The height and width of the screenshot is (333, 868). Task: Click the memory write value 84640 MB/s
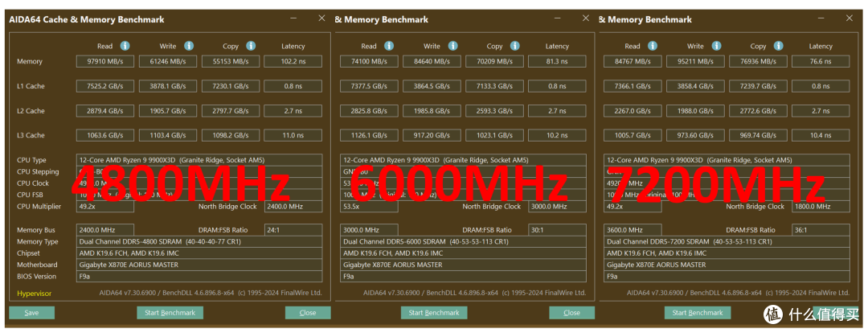pos(432,61)
